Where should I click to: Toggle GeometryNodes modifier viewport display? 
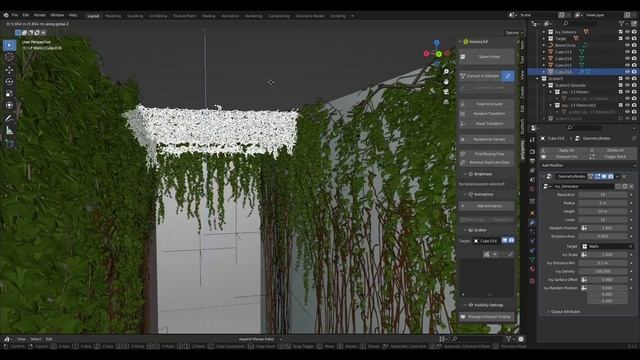click(x=604, y=176)
